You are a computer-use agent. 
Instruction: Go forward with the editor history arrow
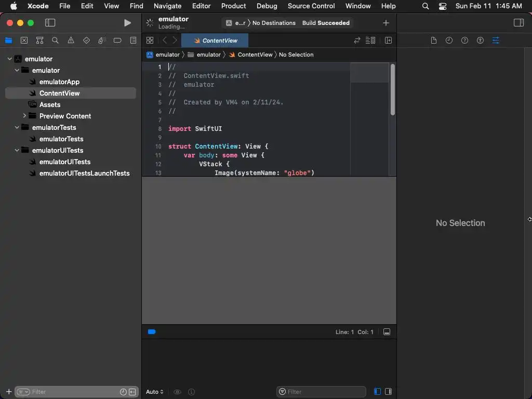pyautogui.click(x=175, y=41)
